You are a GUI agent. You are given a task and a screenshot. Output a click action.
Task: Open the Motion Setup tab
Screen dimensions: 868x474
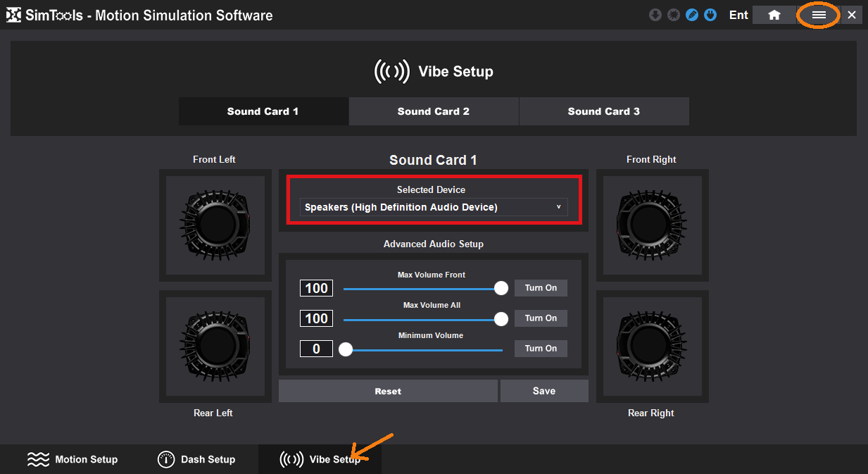point(73,459)
